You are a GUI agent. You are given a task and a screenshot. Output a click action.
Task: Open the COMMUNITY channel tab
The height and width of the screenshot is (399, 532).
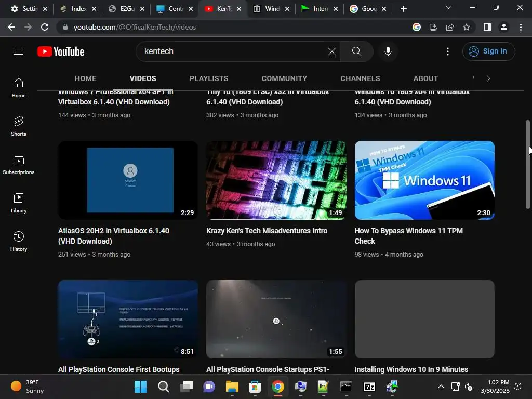pyautogui.click(x=284, y=78)
